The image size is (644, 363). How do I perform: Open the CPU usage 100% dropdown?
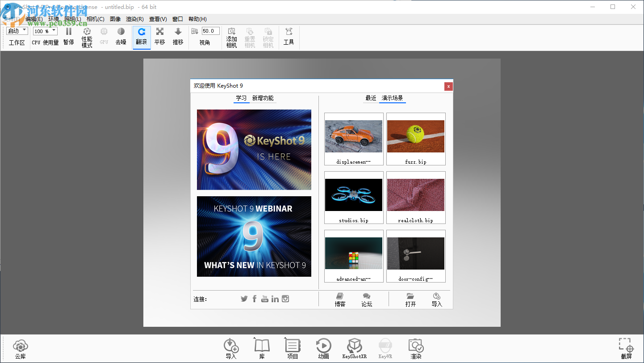tap(45, 30)
